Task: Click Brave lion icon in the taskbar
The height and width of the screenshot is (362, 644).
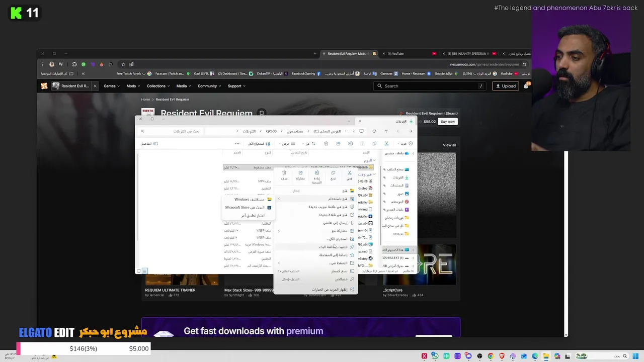Action: point(502,356)
